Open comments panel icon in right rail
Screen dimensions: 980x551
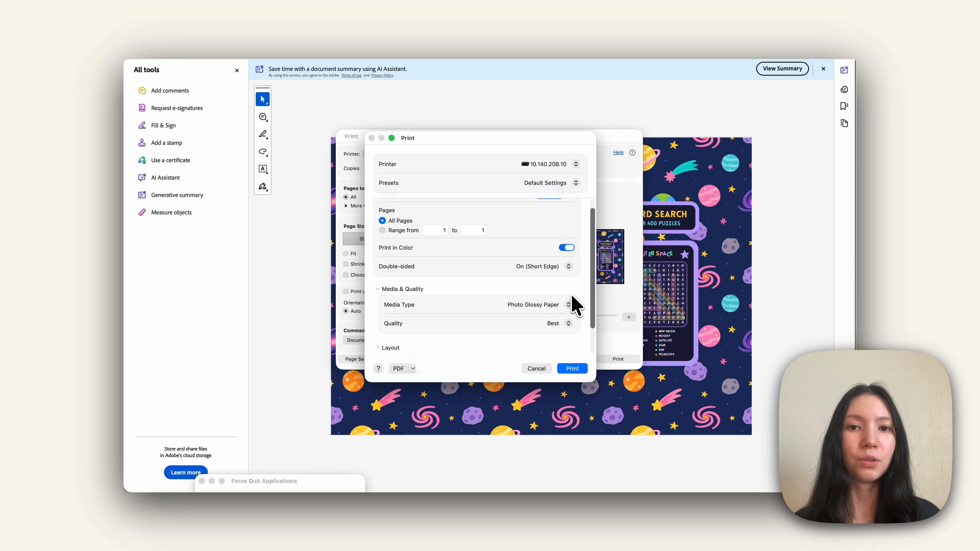click(844, 89)
